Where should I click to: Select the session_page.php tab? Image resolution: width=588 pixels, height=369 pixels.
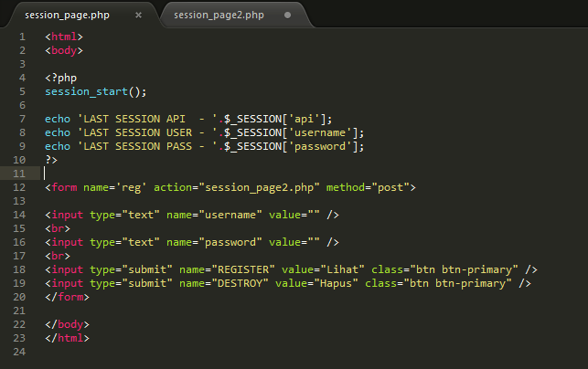coord(67,15)
